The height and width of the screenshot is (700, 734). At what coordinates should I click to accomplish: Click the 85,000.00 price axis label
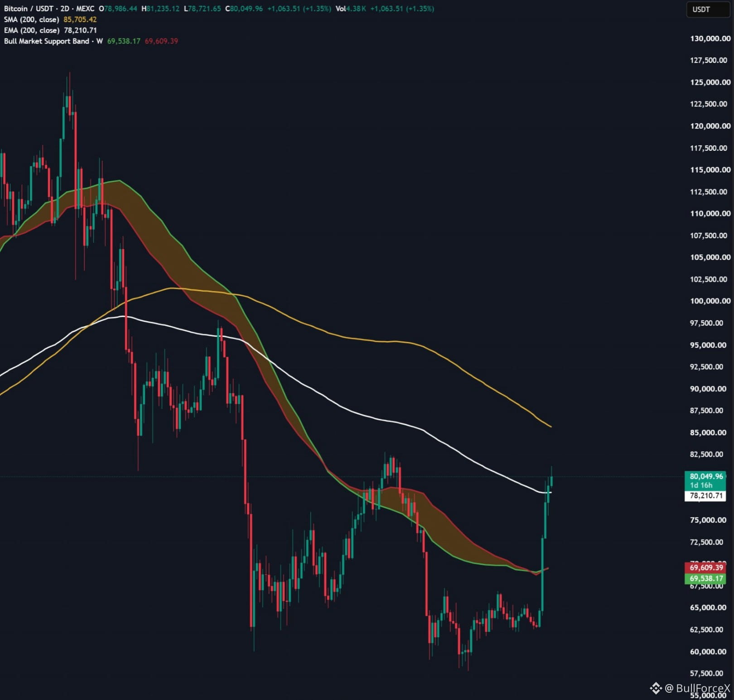click(708, 432)
